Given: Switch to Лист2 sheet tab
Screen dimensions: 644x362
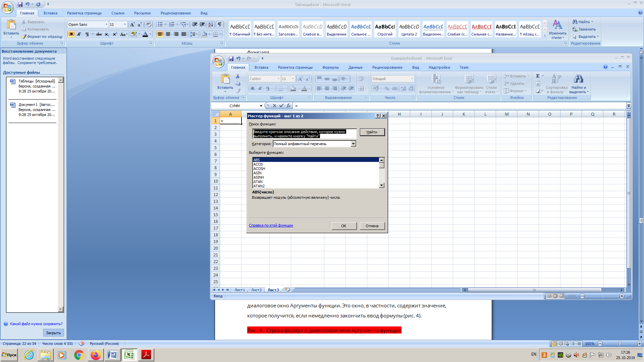Looking at the screenshot, I should [x=256, y=290].
